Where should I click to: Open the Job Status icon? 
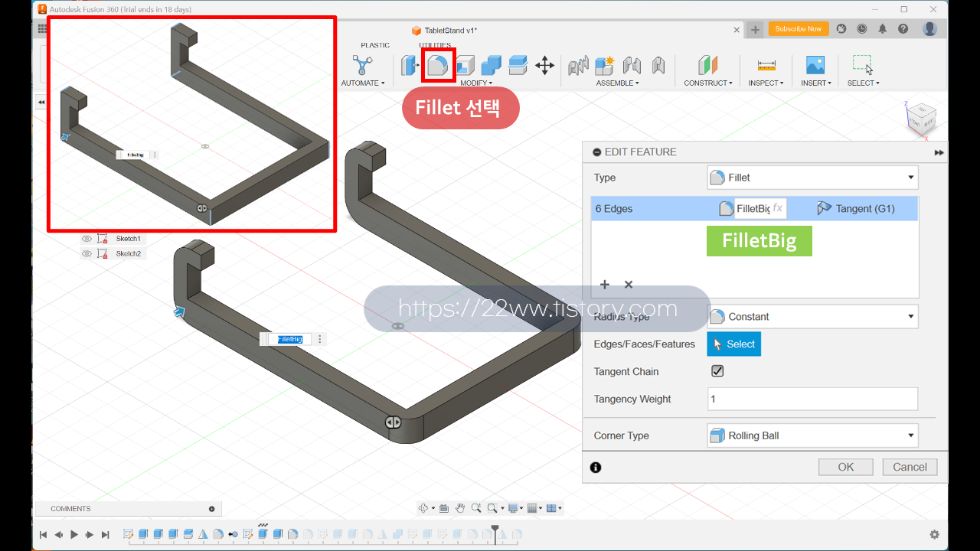coord(862,29)
